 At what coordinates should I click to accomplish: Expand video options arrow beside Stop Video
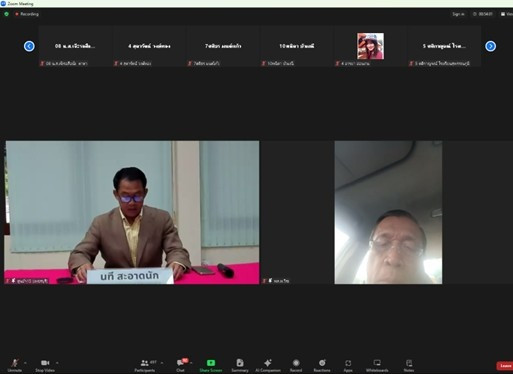coord(57,363)
